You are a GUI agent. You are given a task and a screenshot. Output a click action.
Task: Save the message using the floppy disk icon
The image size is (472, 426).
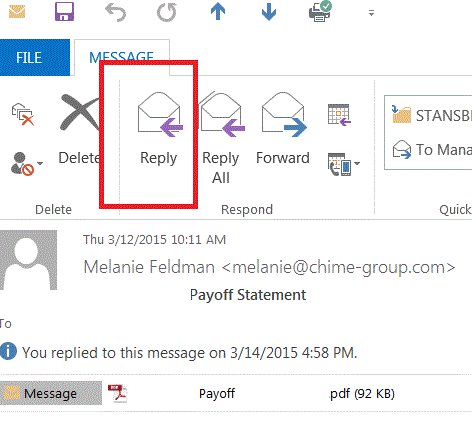64,12
